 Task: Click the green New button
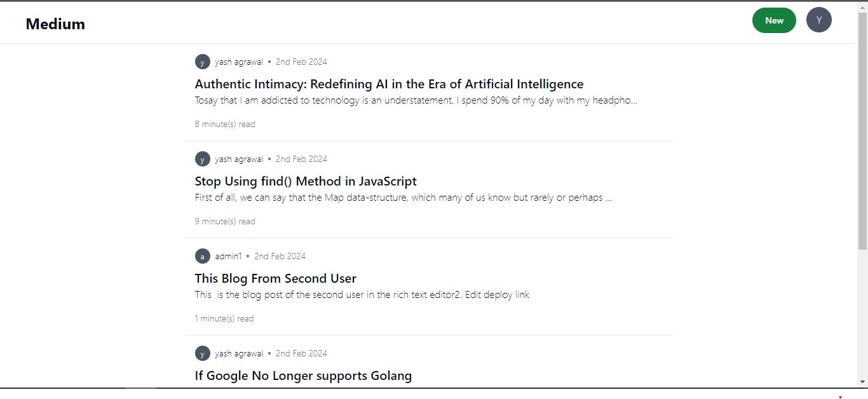pos(774,20)
